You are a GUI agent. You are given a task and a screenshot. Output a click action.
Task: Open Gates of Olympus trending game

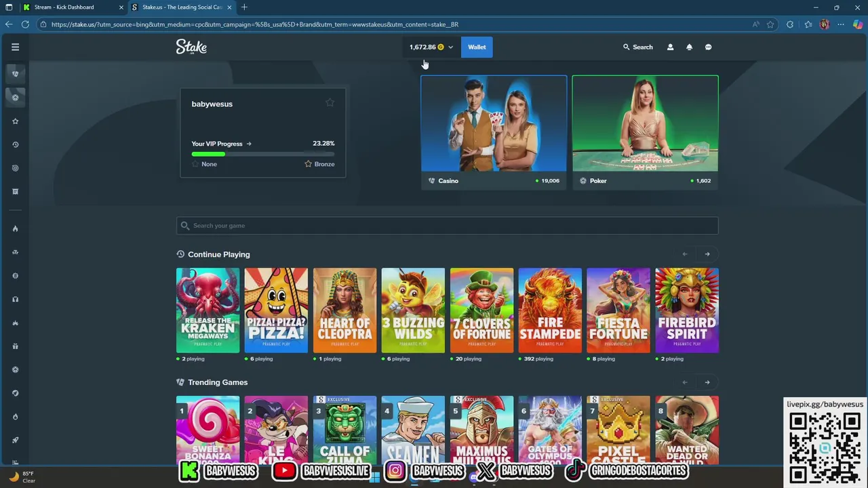click(x=550, y=428)
